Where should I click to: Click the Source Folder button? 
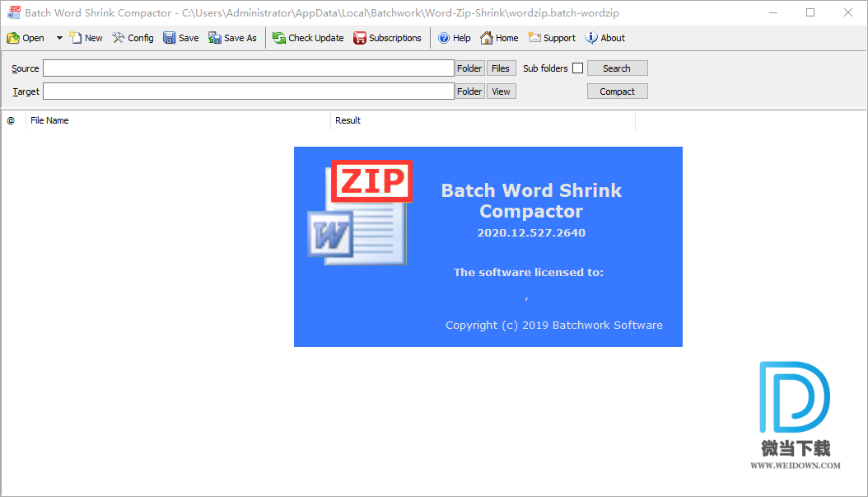(x=469, y=68)
